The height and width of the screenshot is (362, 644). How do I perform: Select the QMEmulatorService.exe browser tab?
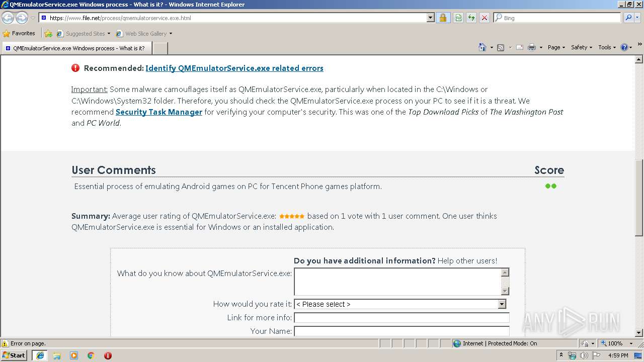(76, 48)
